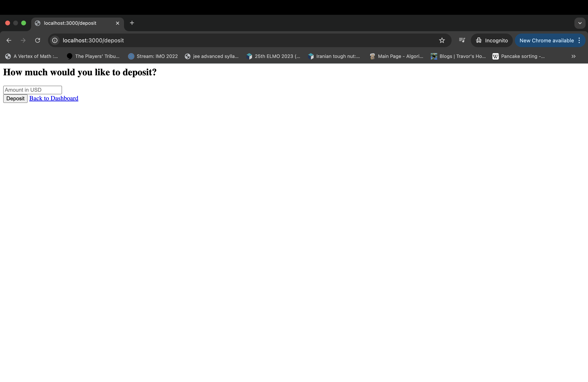Open site information icon in address bar
588x382 pixels.
55,41
